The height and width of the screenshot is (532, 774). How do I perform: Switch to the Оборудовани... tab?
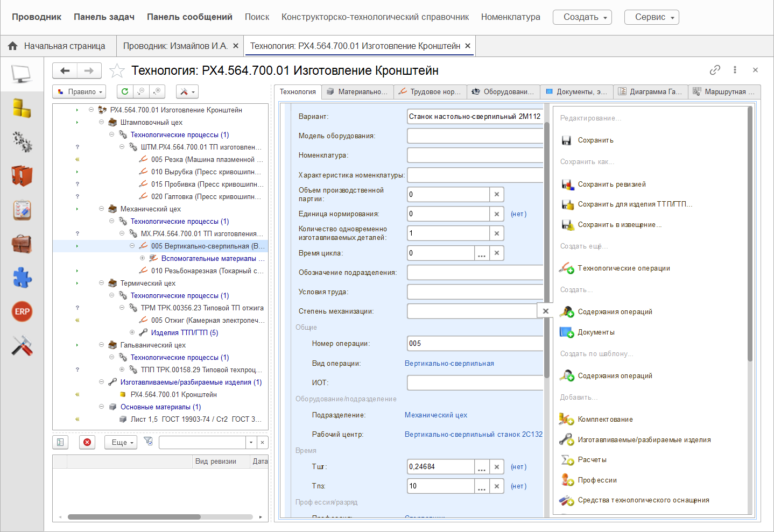click(x=503, y=92)
